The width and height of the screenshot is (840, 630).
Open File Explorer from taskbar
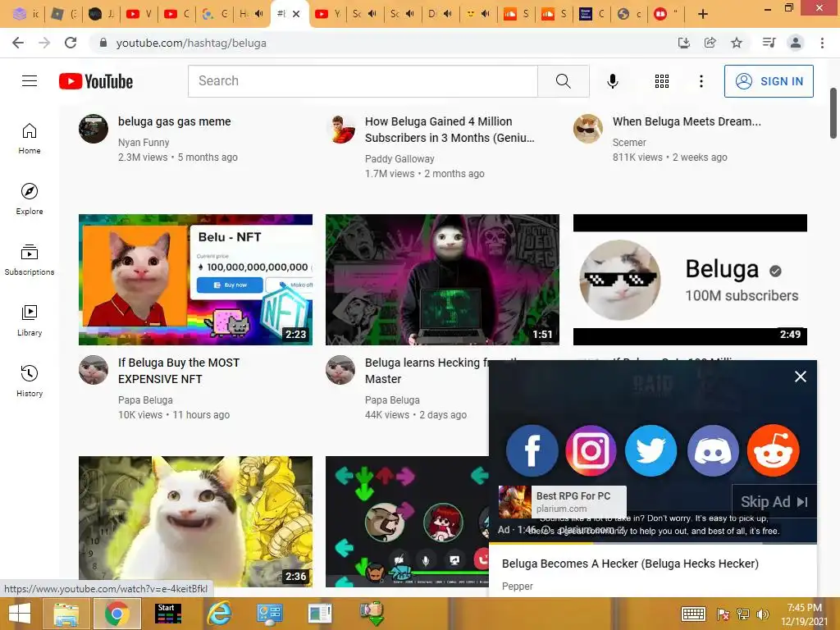click(66, 614)
